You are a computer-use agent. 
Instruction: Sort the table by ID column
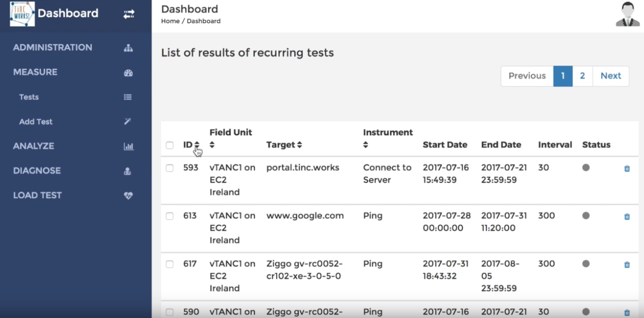coord(197,145)
